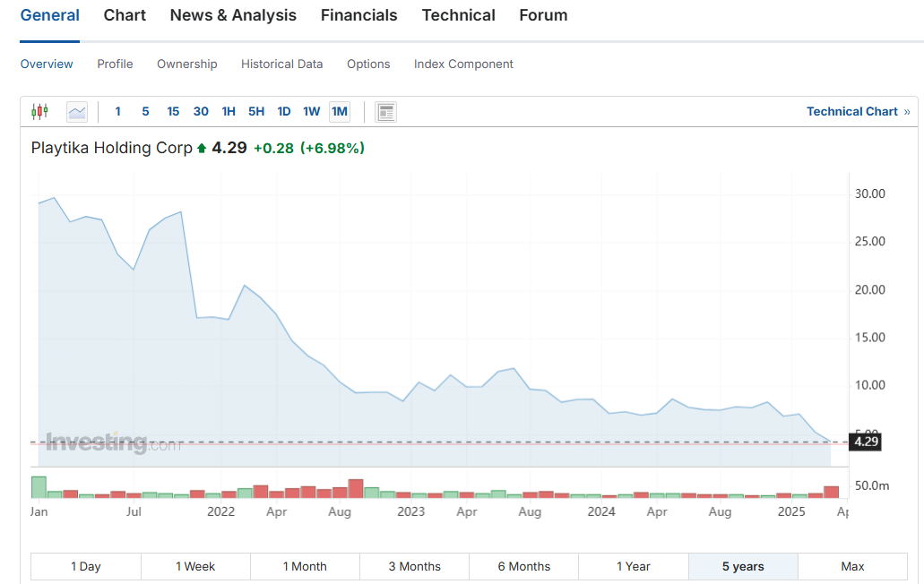The image size is (924, 584).
Task: Open the news overlay icon on chart toolbar
Action: (386, 112)
